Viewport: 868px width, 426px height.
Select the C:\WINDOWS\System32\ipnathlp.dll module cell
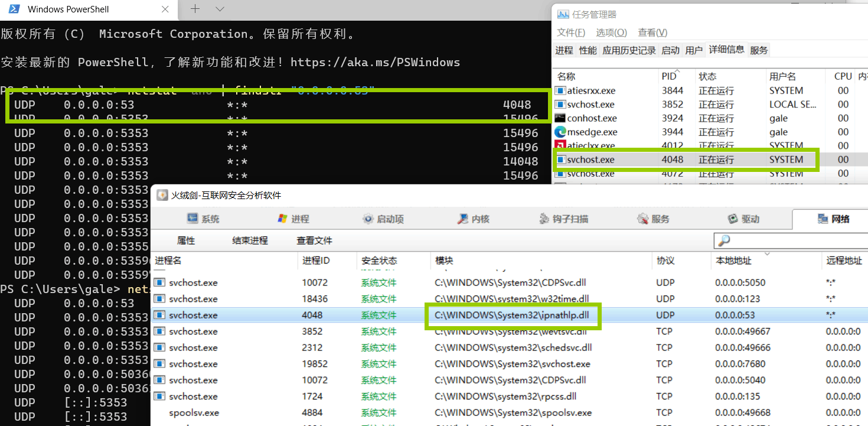(x=513, y=315)
